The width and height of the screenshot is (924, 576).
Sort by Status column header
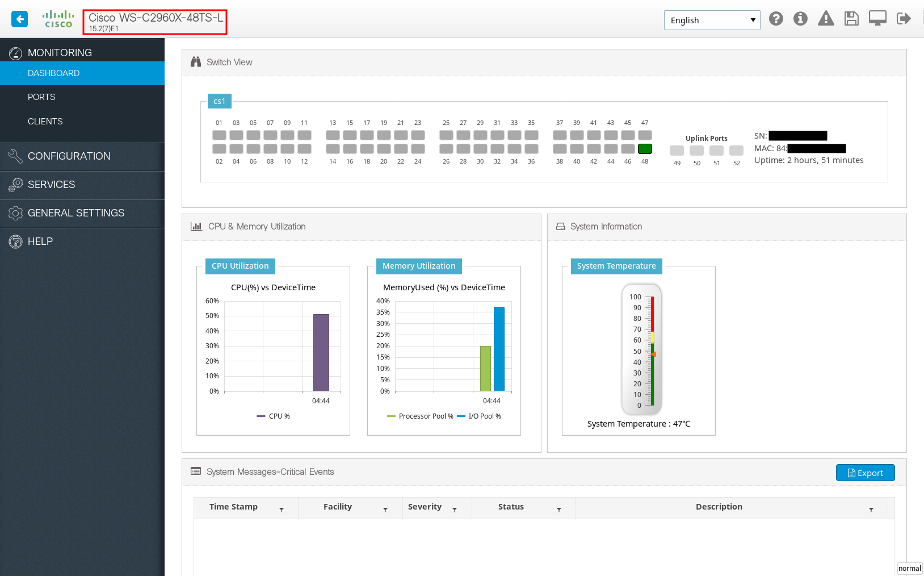coord(511,507)
